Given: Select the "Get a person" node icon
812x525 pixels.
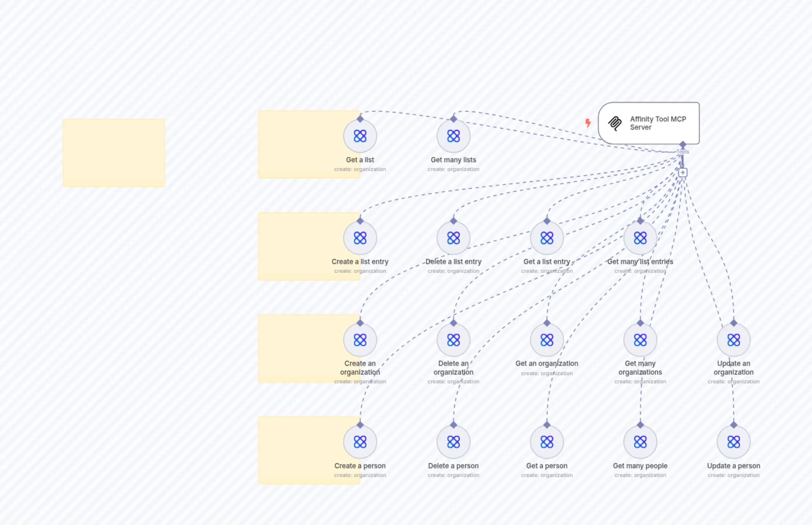Looking at the screenshot, I should 547,442.
